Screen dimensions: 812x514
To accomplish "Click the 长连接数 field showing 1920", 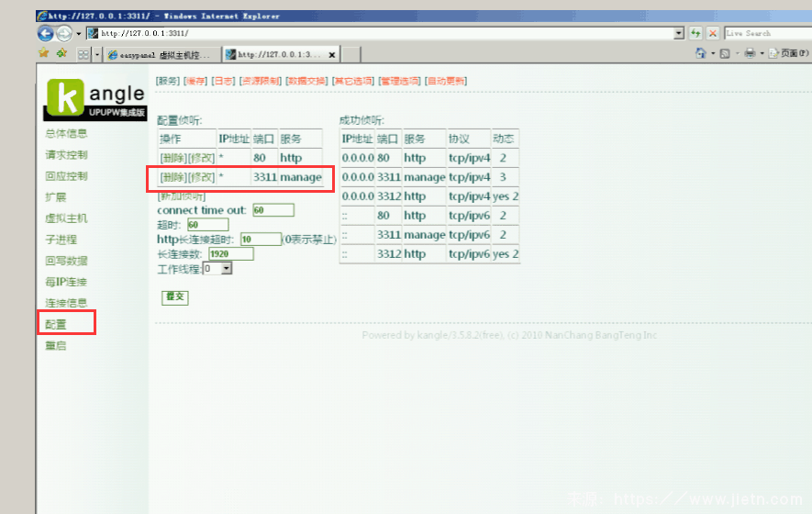I will coord(231,253).
